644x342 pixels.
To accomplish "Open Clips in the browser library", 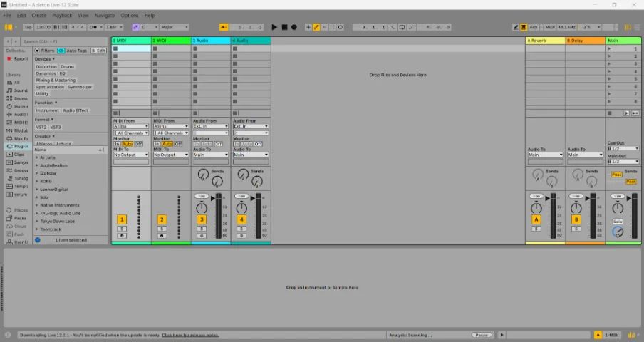I will coord(18,155).
